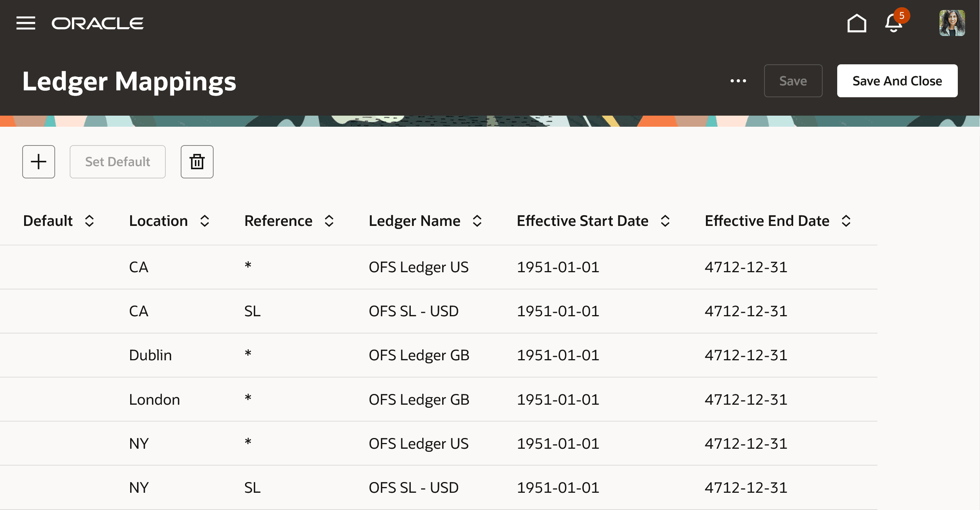Screen dimensions: 980x510
Task: Open the notifications bell
Action: click(894, 23)
